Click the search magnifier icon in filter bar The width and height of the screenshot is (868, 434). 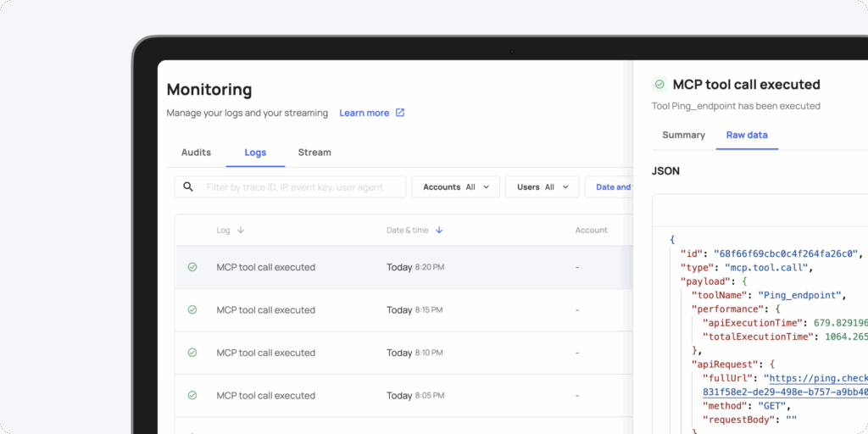(x=188, y=187)
